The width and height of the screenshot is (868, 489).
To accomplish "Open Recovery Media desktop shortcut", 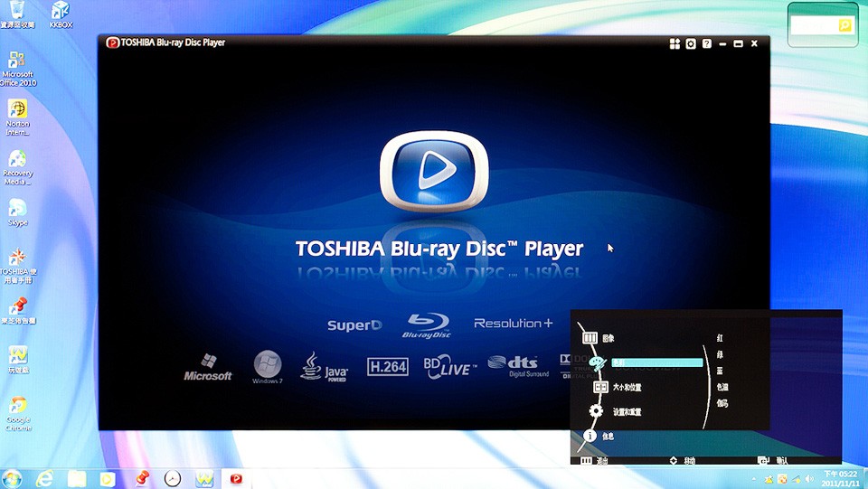I will [17, 165].
